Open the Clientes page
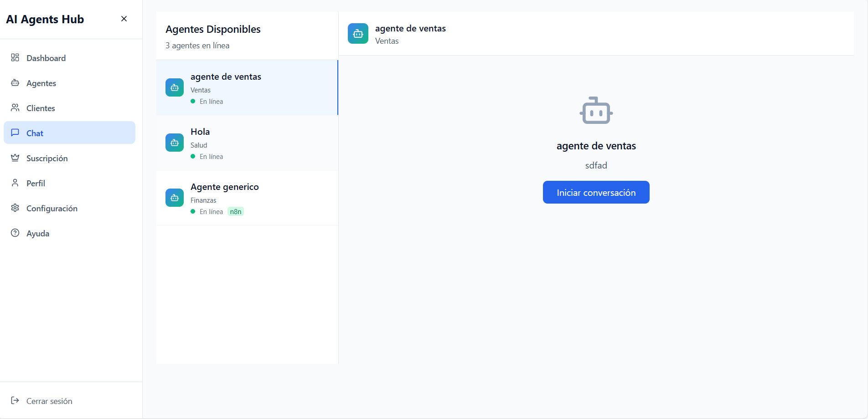This screenshot has height=419, width=868. [69, 108]
